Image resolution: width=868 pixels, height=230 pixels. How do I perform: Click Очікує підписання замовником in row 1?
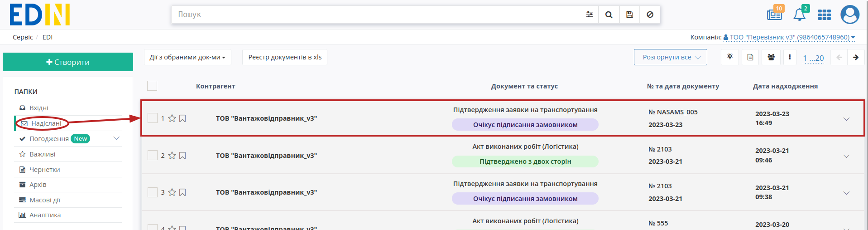525,125
